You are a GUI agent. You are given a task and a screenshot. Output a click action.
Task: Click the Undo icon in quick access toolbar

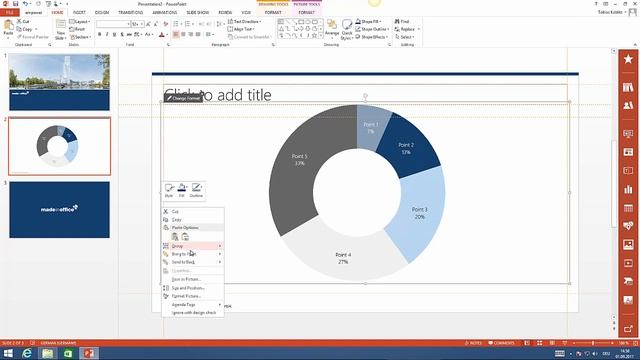[x=25, y=4]
